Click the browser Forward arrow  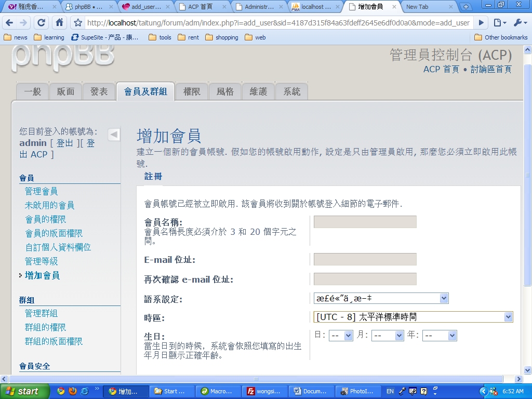pyautogui.click(x=23, y=23)
